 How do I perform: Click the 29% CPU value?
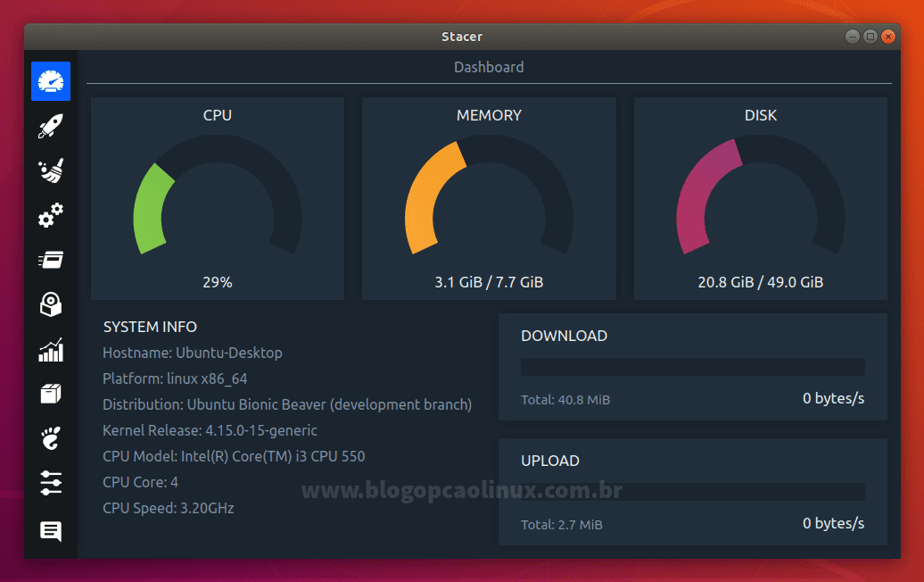pos(218,282)
